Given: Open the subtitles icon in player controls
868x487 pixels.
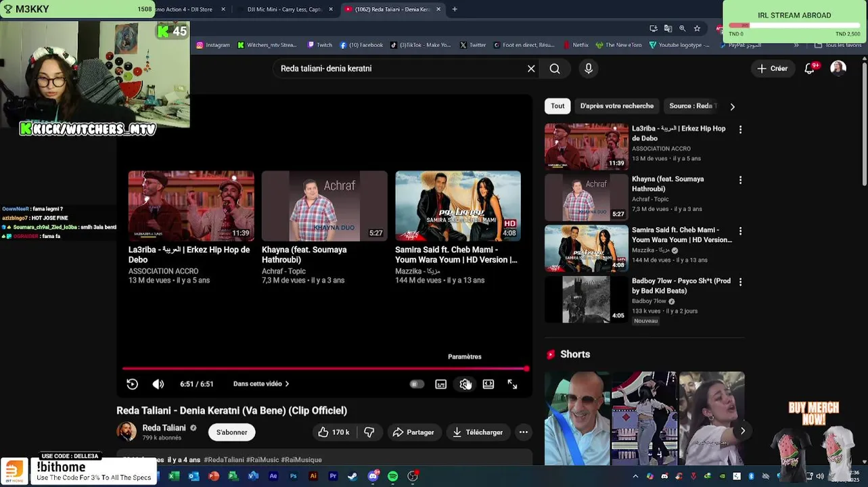Looking at the screenshot, I should [440, 384].
